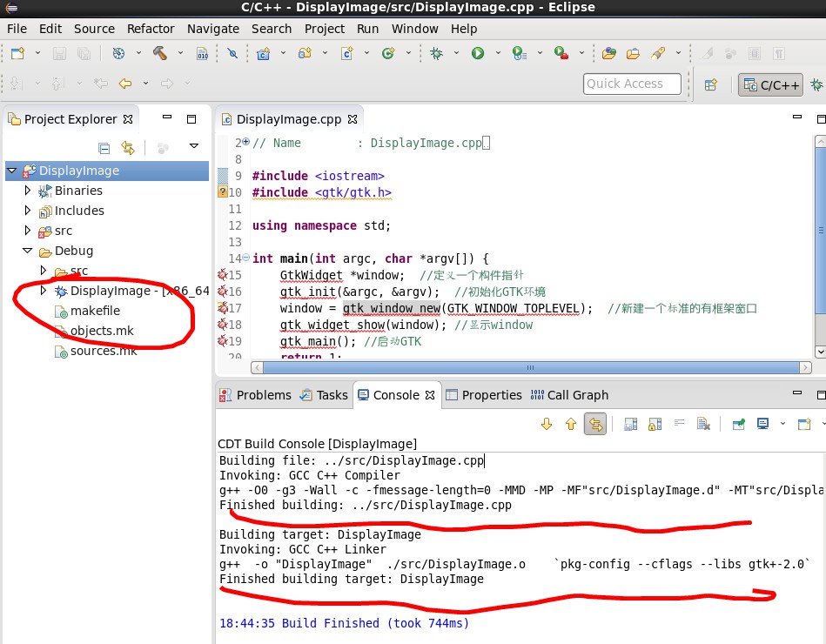
Task: Expand the Binaries tree node
Action: (28, 191)
